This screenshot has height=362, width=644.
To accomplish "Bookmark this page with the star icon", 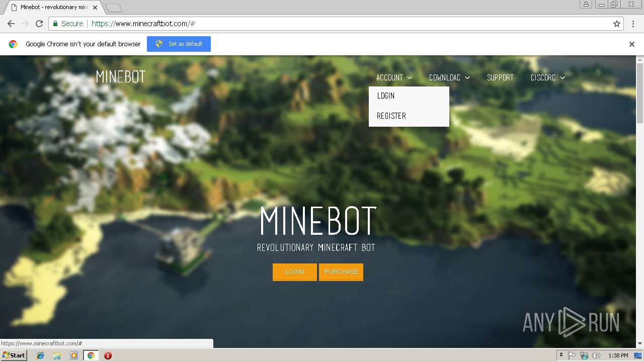I will [x=617, y=24].
